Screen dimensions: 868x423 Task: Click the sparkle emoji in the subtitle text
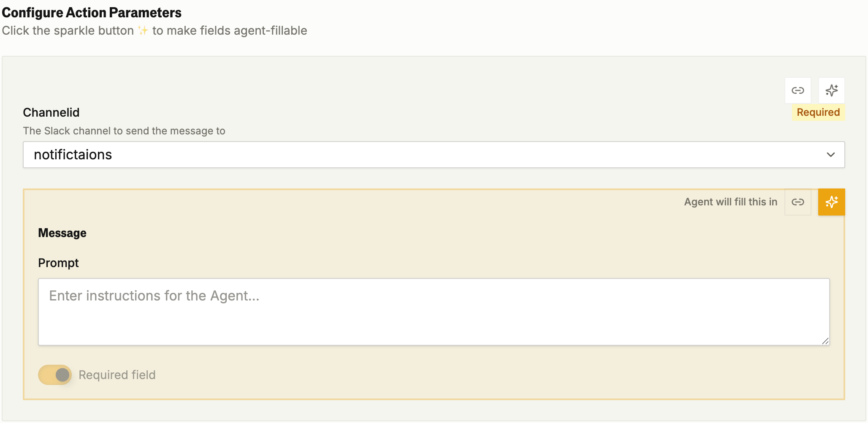[142, 30]
